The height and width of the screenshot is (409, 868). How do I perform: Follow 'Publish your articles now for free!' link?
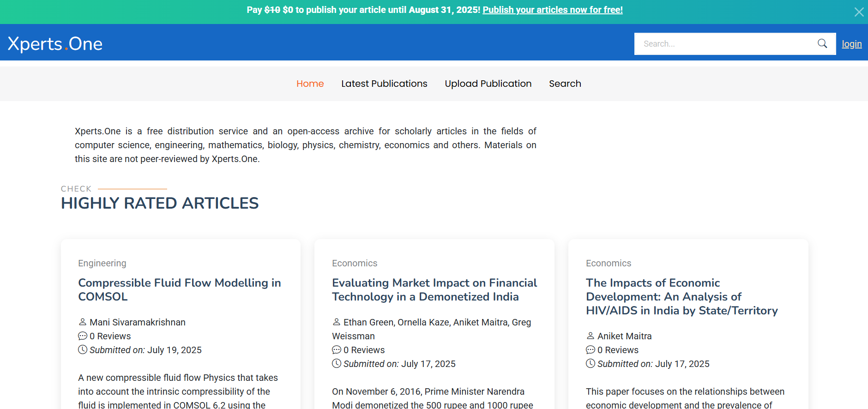552,10
